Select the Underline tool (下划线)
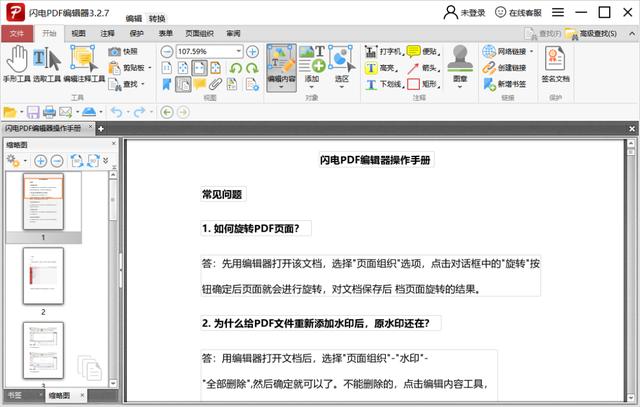Screen dimensions: 640x407 384,84
